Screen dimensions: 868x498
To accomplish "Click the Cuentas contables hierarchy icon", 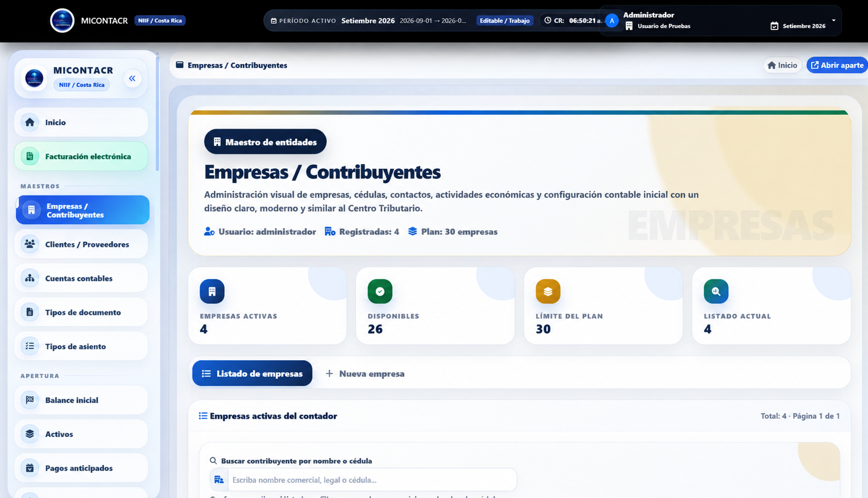I will pos(30,278).
